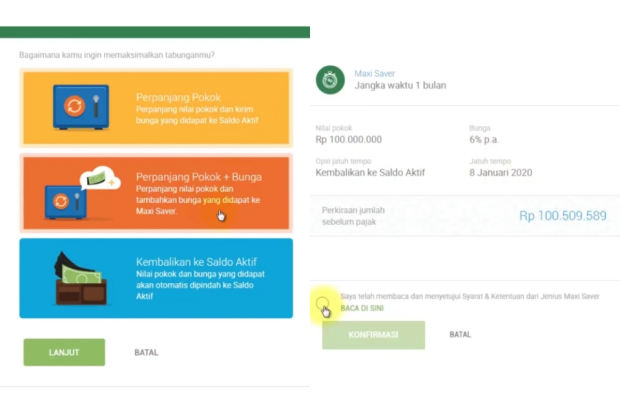
Task: Open the BACA DI SINI terms link
Action: 362,308
